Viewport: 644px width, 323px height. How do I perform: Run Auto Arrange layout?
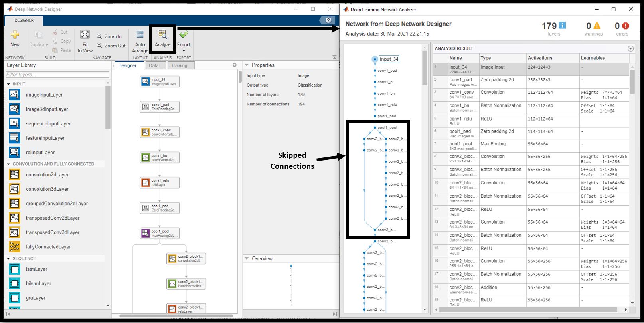[x=140, y=35]
